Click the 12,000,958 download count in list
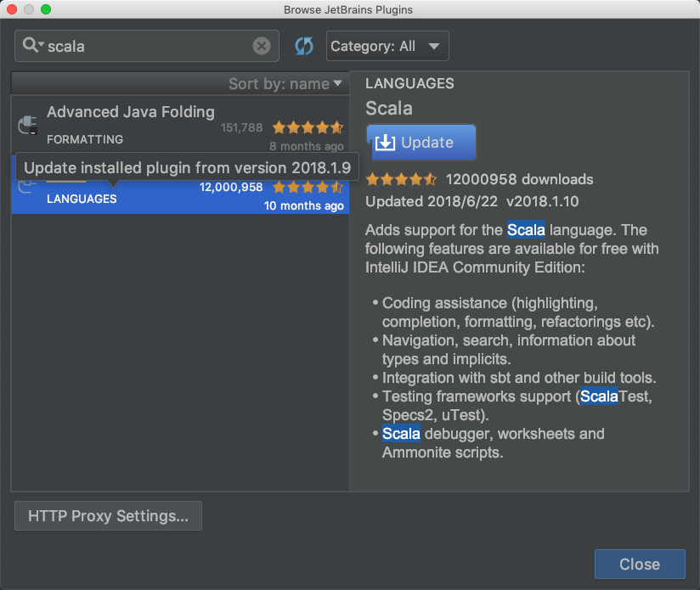Viewport: 700px width, 590px height. coord(231,187)
